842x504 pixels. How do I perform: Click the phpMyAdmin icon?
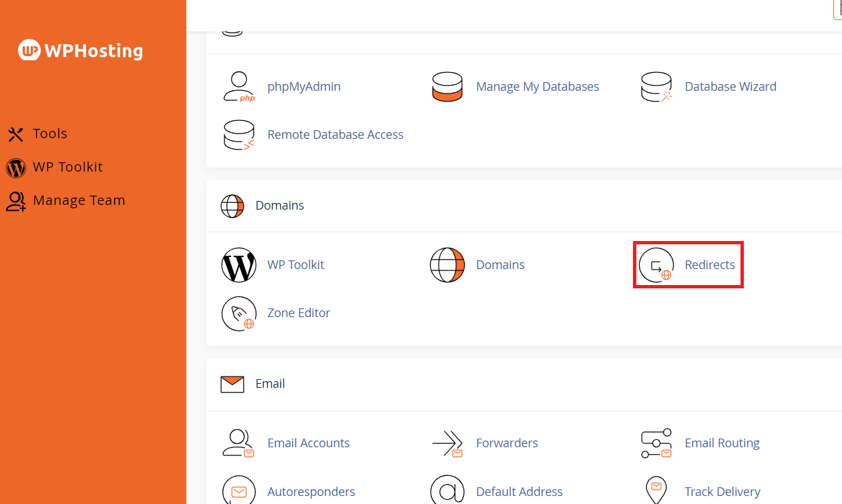(238, 87)
